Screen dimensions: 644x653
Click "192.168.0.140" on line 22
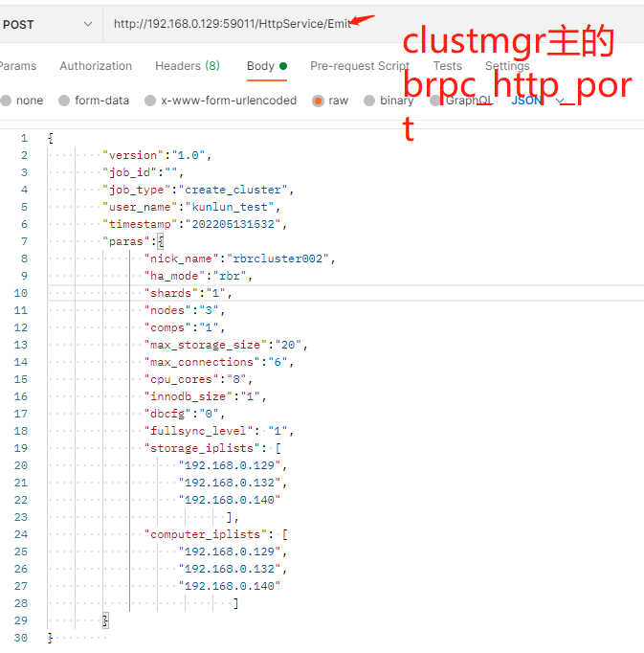[230, 500]
